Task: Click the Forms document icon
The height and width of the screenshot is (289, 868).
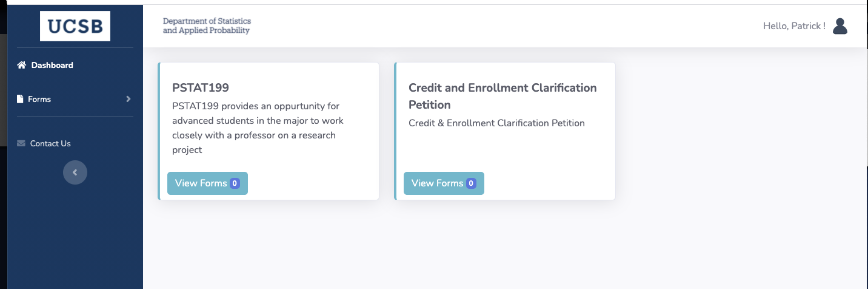Action: click(20, 99)
